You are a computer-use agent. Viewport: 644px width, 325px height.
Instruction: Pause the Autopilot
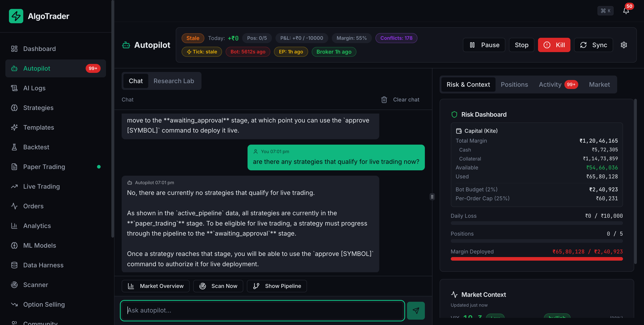[x=484, y=45]
